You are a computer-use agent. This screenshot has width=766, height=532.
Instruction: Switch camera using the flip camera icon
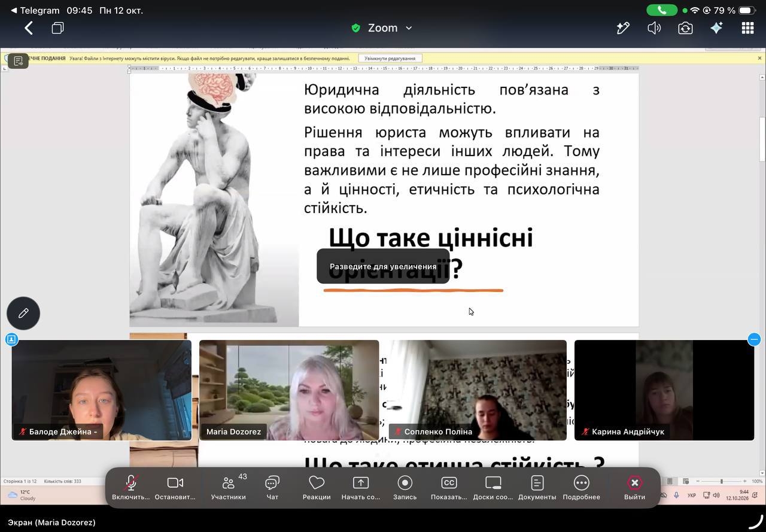pyautogui.click(x=685, y=28)
